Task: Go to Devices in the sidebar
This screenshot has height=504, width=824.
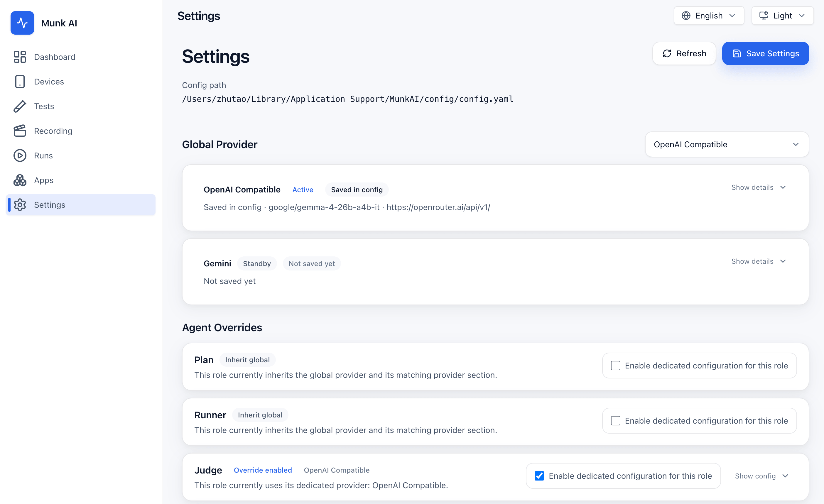Action: (81, 82)
